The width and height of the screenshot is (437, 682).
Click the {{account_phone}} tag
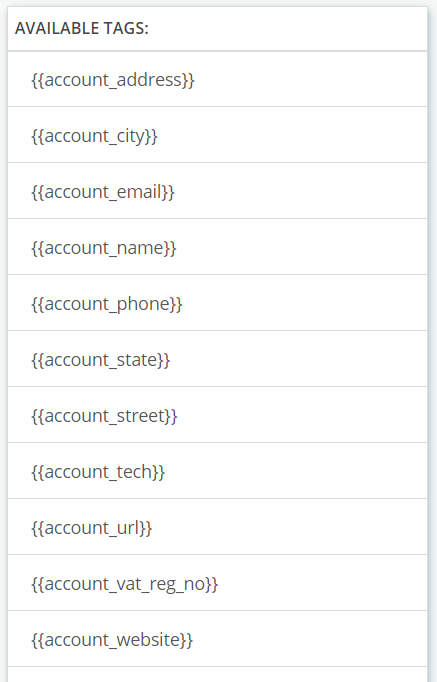coord(107,304)
